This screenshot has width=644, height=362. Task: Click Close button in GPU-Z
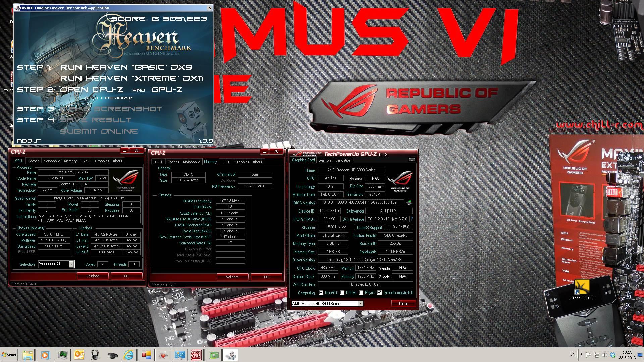click(404, 303)
